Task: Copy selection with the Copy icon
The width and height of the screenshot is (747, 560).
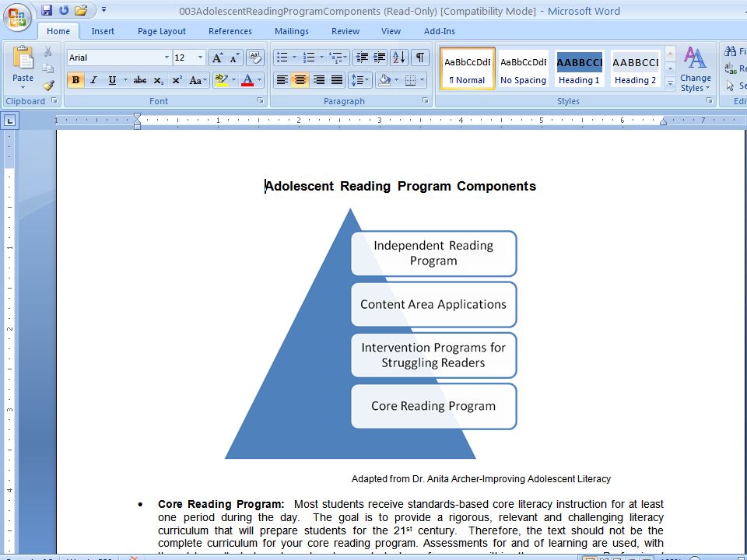Action: pyautogui.click(x=48, y=68)
